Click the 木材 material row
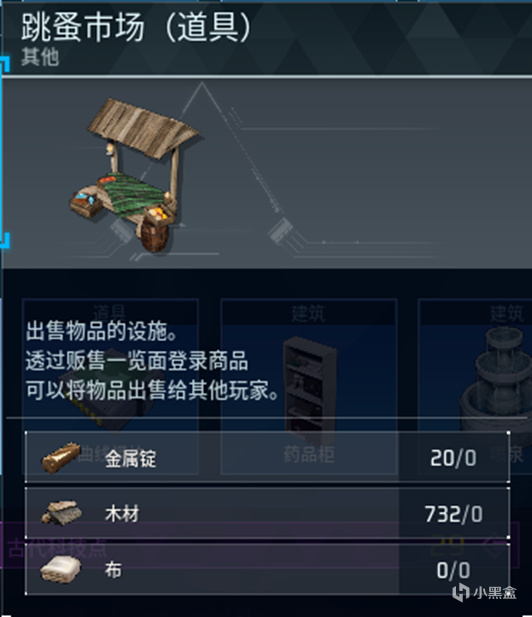532x617 pixels. point(268,513)
